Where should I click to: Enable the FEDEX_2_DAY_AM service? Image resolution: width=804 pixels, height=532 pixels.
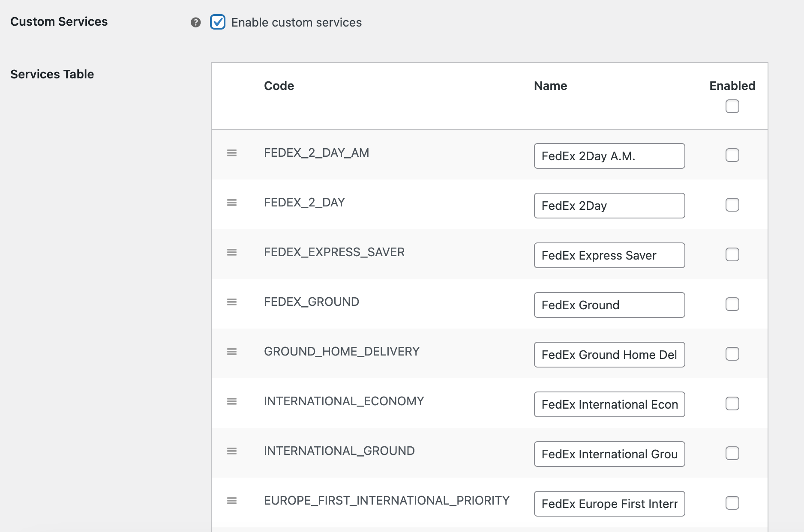click(732, 155)
